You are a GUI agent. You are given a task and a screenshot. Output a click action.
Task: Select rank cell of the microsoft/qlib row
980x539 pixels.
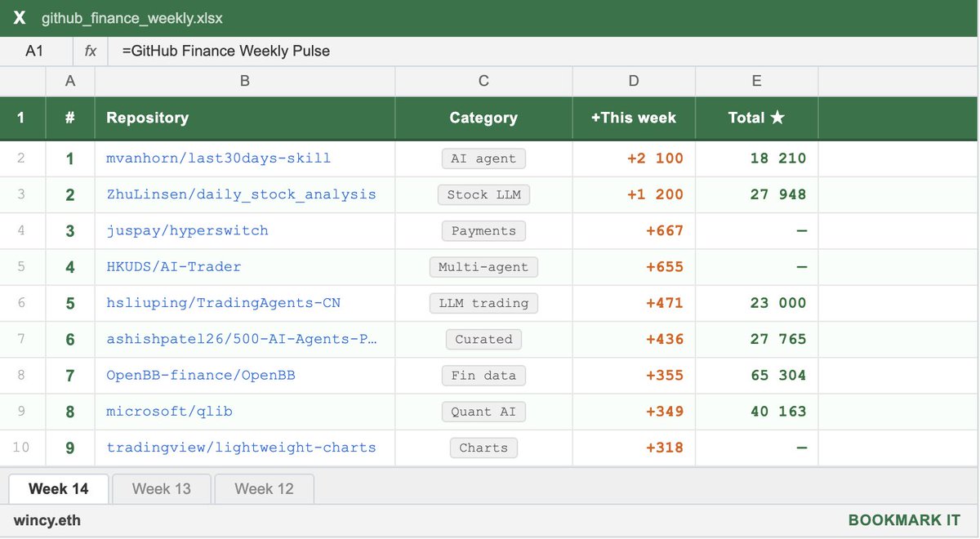pos(70,411)
